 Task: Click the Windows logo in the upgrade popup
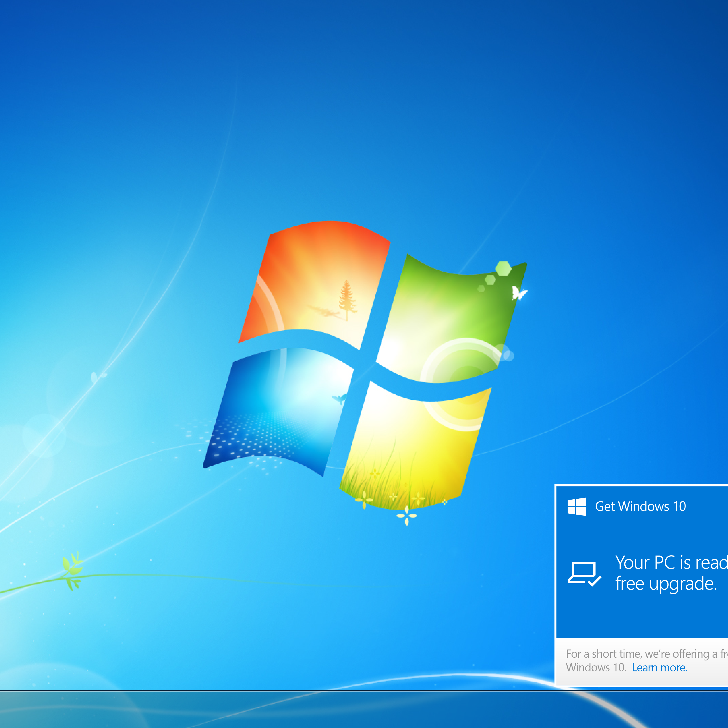tap(577, 506)
